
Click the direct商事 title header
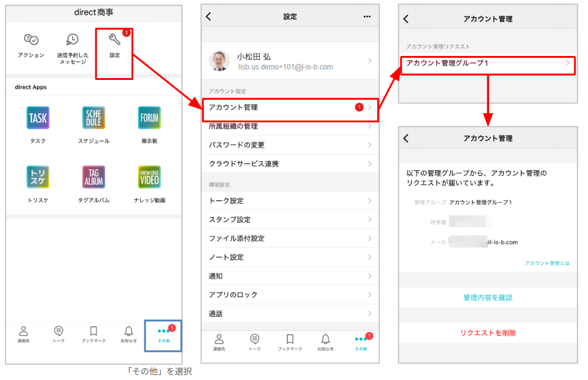(94, 12)
